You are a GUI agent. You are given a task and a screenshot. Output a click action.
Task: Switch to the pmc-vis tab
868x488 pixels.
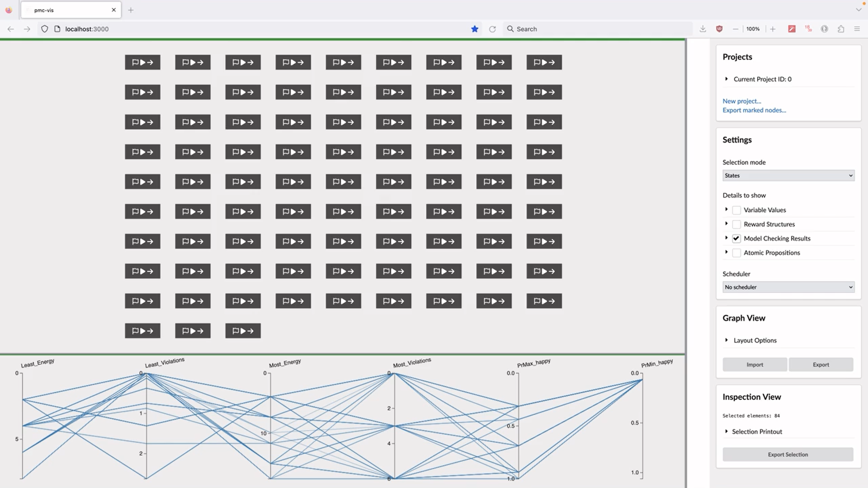point(68,10)
